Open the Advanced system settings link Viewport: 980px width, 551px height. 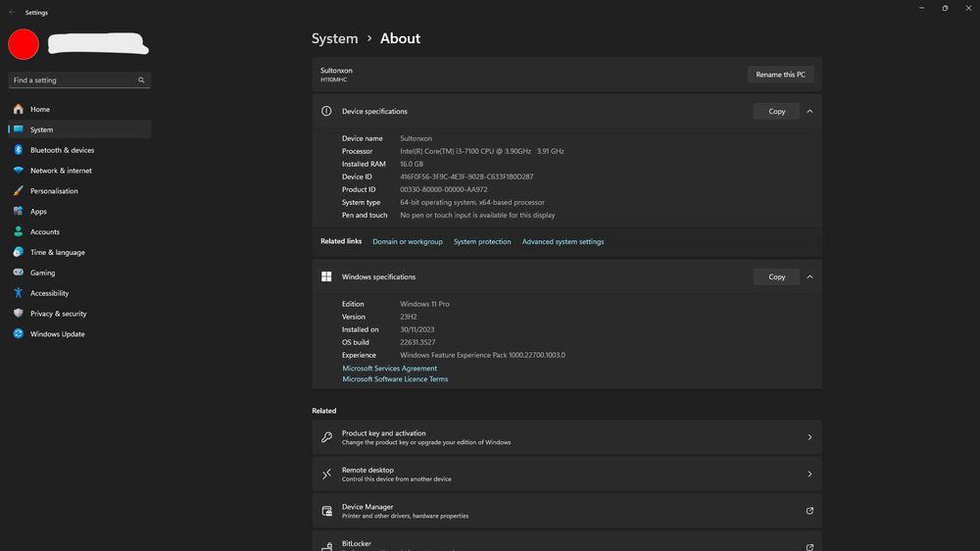pyautogui.click(x=563, y=242)
